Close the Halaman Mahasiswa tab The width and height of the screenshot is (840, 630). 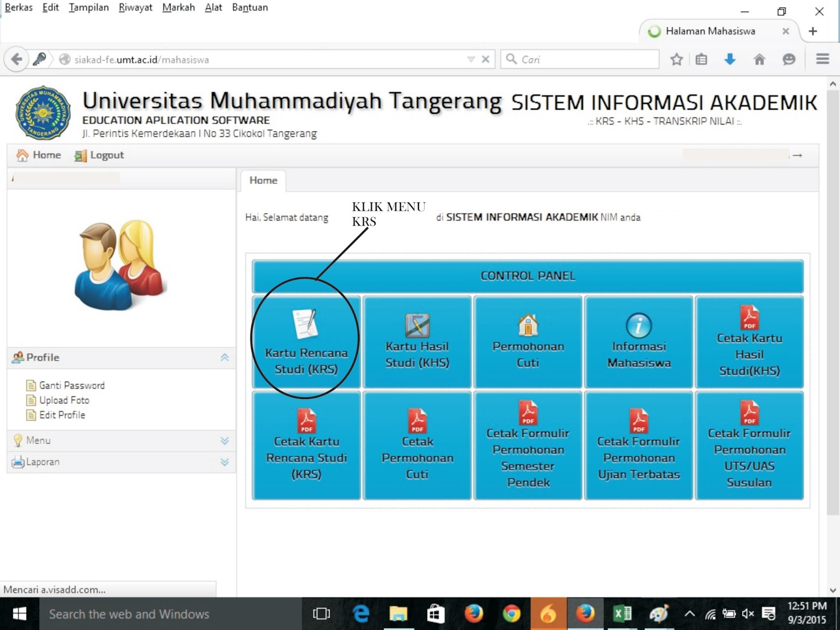(785, 31)
